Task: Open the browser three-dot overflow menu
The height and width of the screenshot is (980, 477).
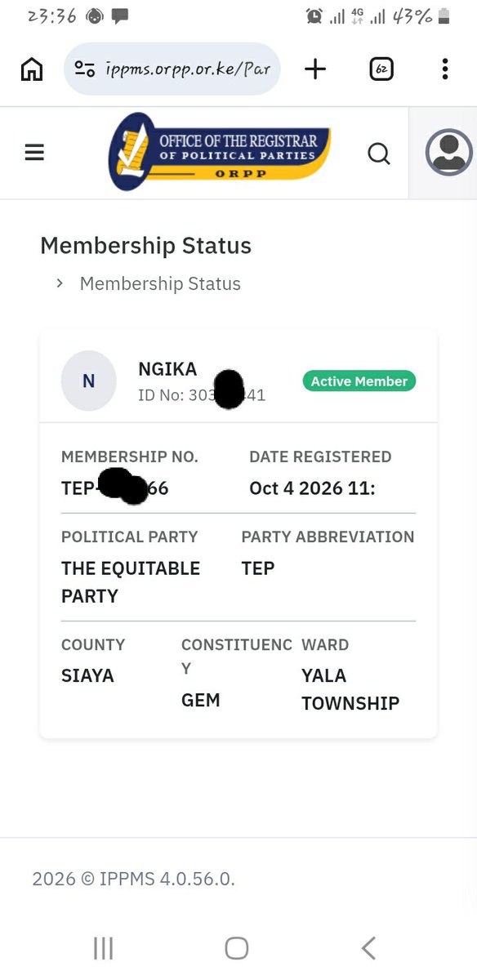Action: (x=444, y=69)
